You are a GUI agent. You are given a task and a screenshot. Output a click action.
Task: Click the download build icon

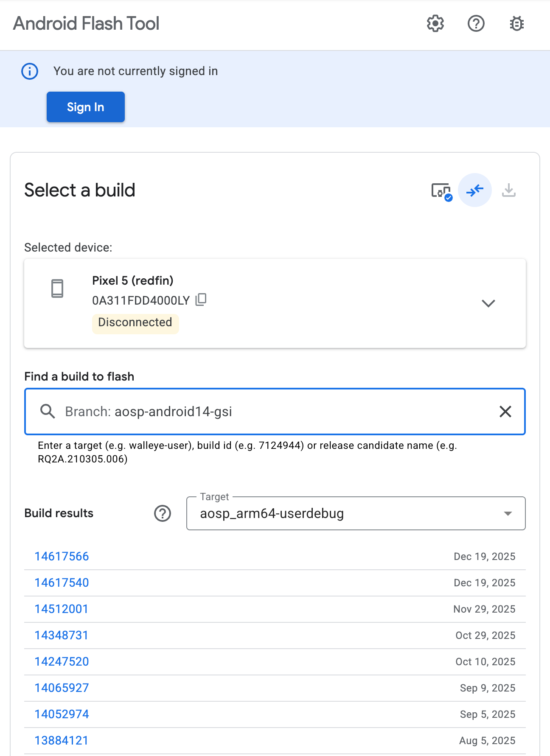click(x=508, y=190)
